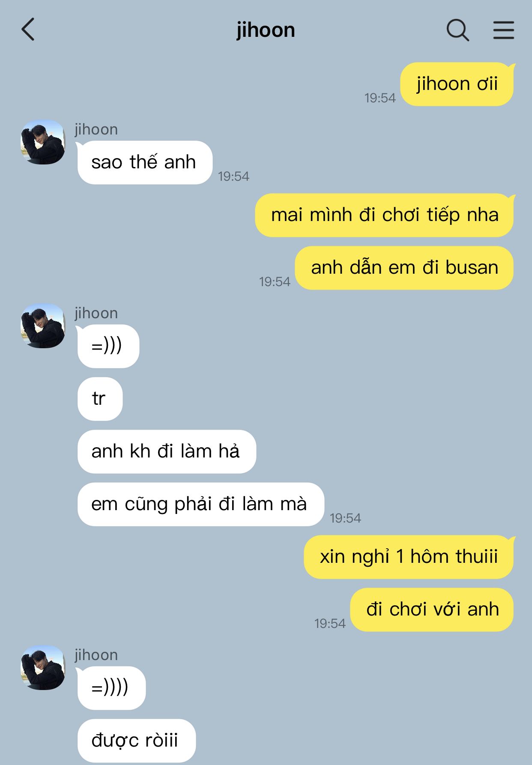Open search with the magnifier icon

458,30
